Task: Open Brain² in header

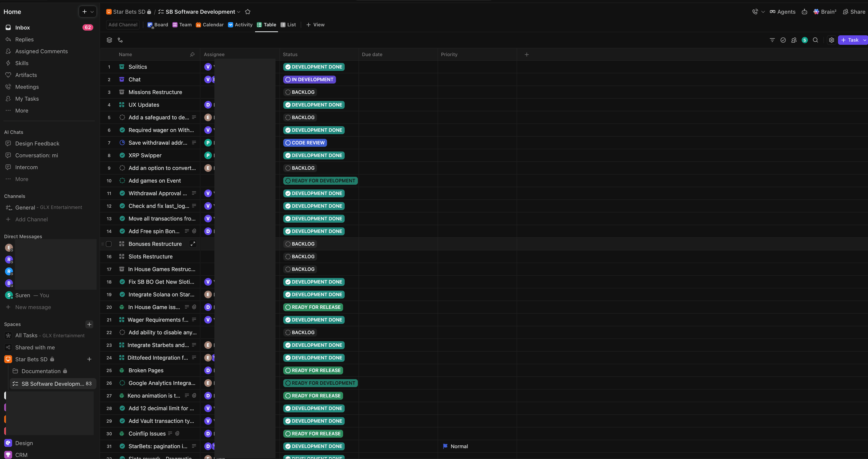Action: coord(825,12)
